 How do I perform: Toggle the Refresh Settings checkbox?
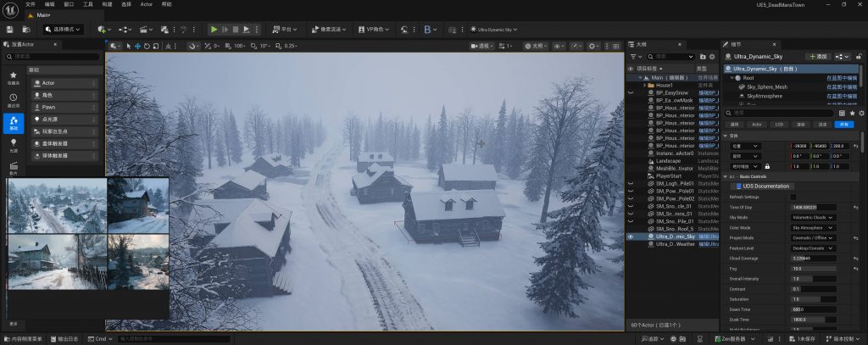coord(793,197)
